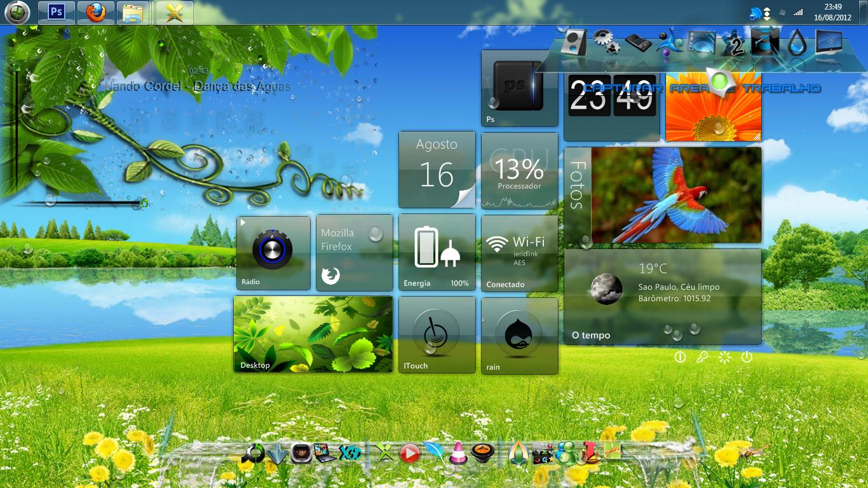Open the Fotos parrot picture tile
868x488 pixels.
[x=662, y=195]
